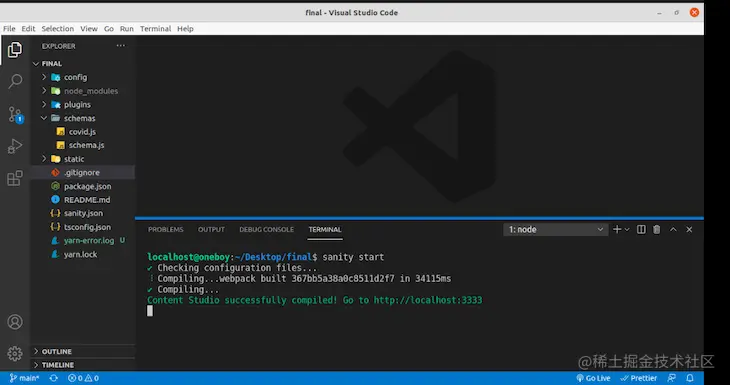Open the Help menu
The width and height of the screenshot is (730, 385).
click(185, 28)
